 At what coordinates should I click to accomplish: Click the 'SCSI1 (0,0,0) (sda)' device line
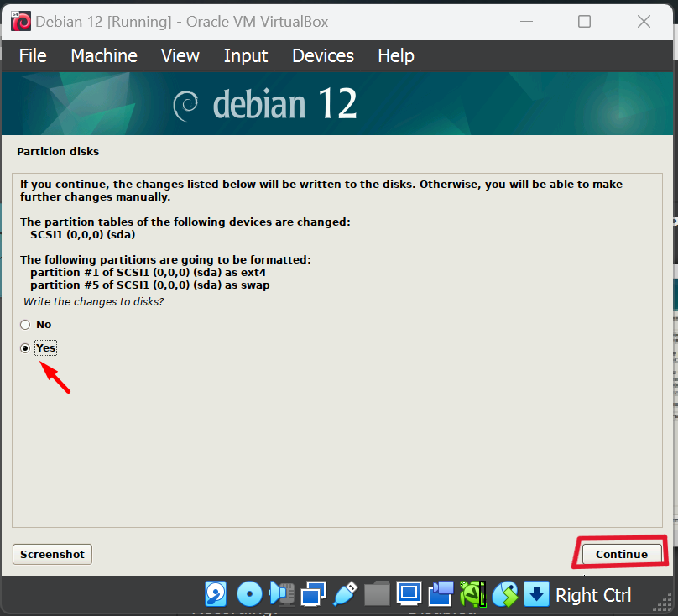[82, 234]
